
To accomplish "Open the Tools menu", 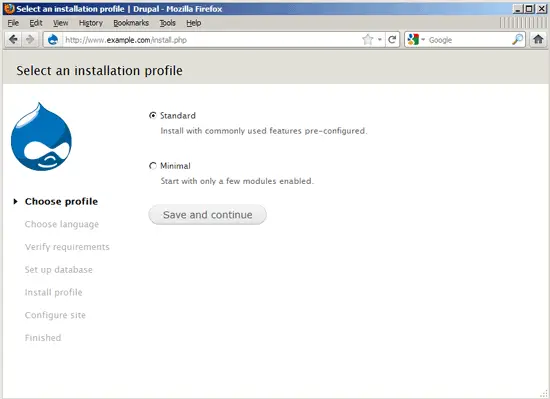I will 167,23.
